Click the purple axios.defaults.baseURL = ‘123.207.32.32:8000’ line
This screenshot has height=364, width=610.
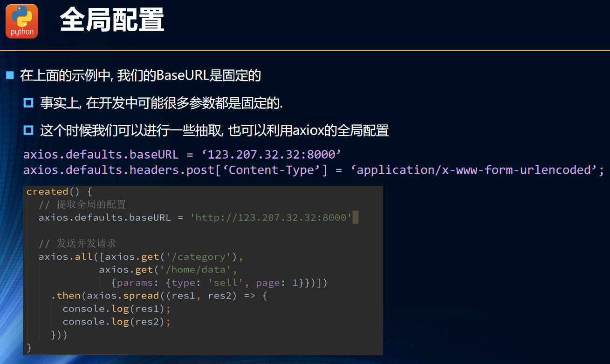183,155
